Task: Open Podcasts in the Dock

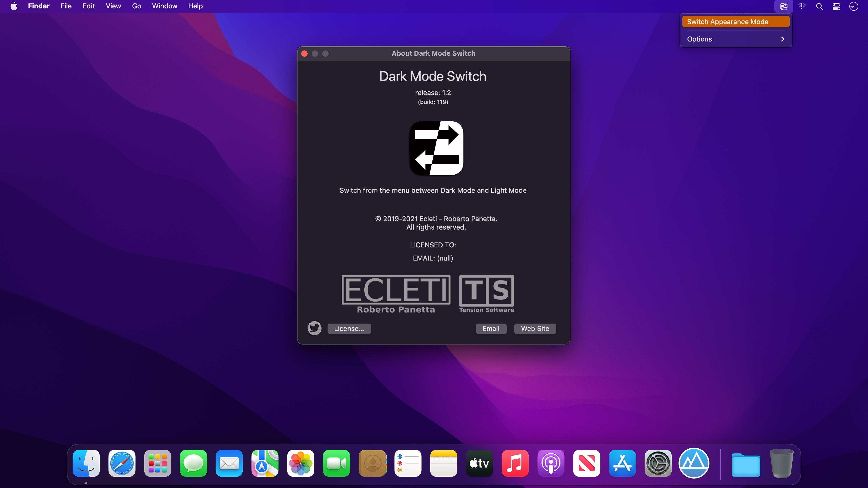Action: [x=551, y=463]
